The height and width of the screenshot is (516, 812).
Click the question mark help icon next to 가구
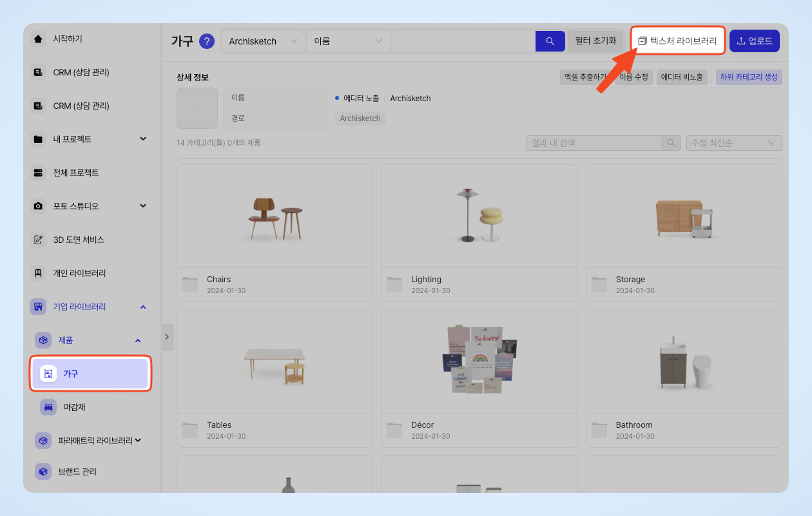coord(207,41)
